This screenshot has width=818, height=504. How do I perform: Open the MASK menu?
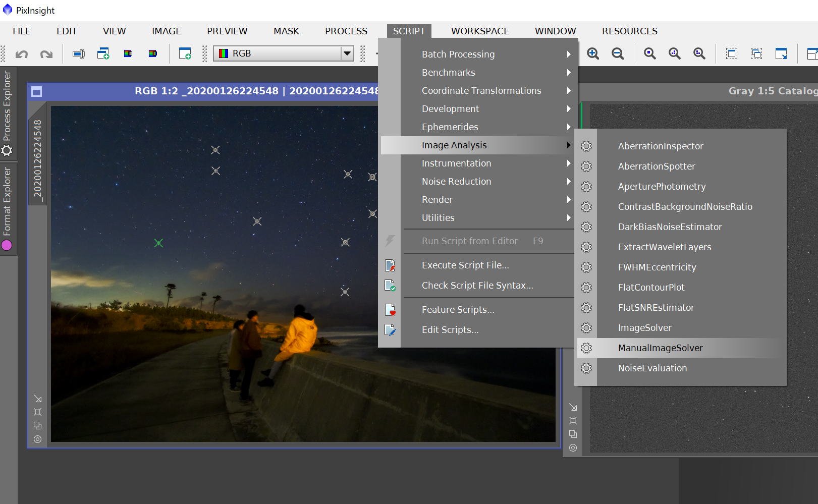[x=287, y=31]
